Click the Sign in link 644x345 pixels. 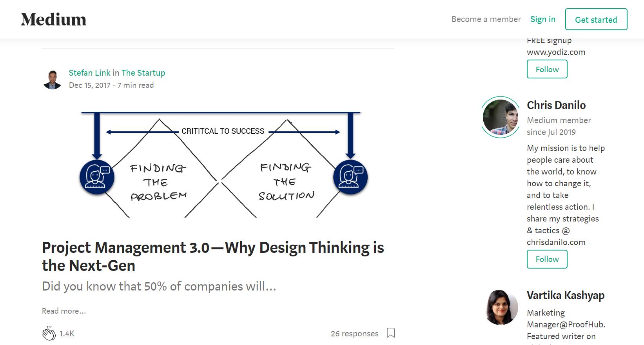pyautogui.click(x=542, y=19)
